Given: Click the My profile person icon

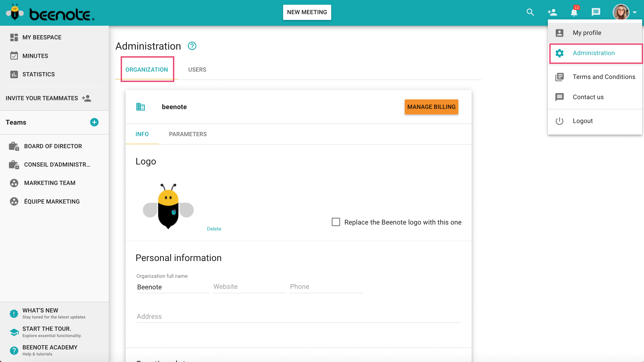Looking at the screenshot, I should click(x=559, y=33).
